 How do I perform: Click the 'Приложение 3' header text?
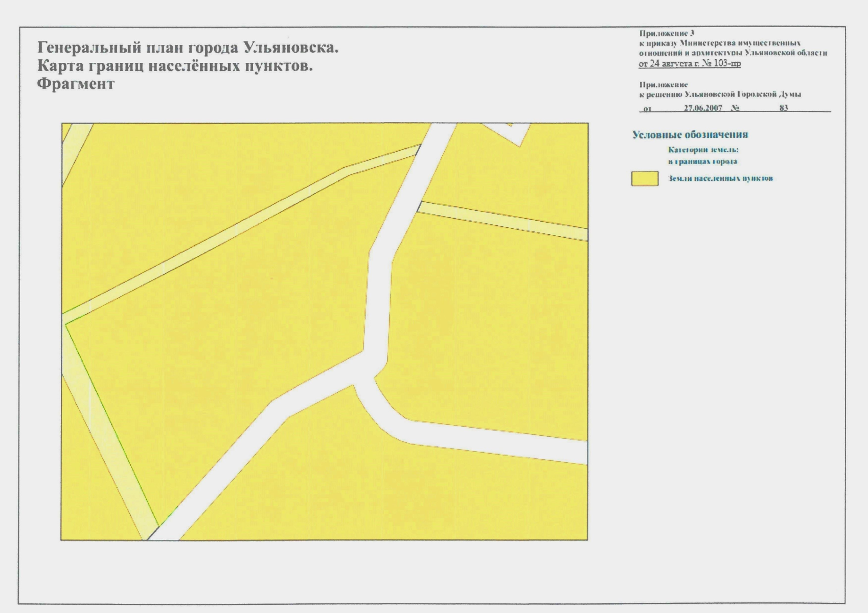tap(666, 33)
